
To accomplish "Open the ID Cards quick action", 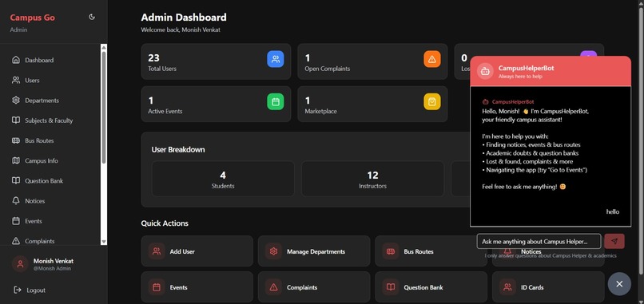I will pyautogui.click(x=548, y=287).
